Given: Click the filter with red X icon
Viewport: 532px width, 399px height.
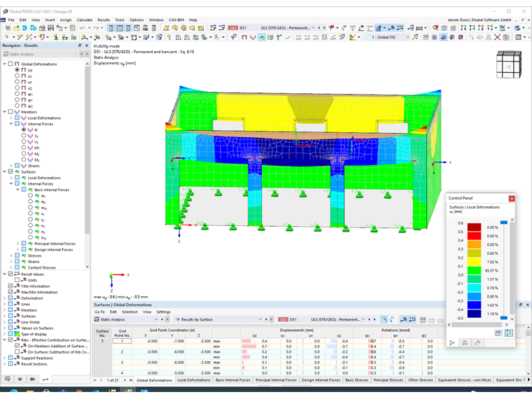Looking at the screenshot, I should (332, 28).
